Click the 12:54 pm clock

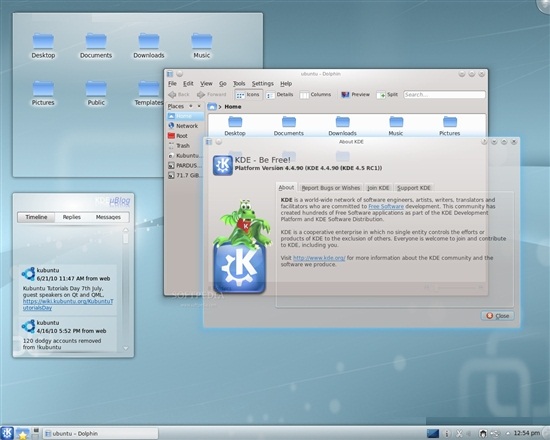526,433
